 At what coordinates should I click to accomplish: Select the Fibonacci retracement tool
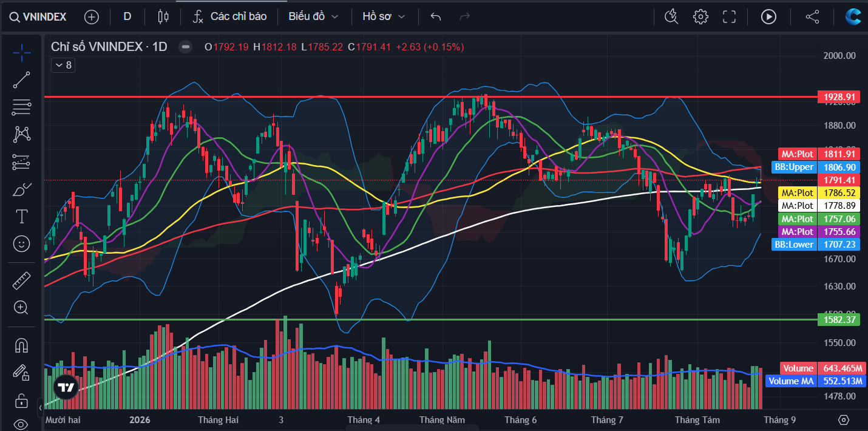[22, 107]
